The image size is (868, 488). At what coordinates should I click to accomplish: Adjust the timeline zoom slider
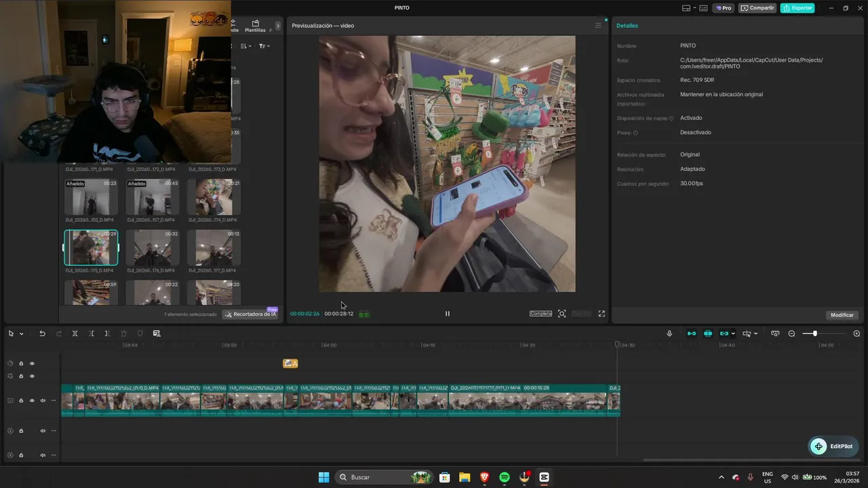click(x=814, y=333)
